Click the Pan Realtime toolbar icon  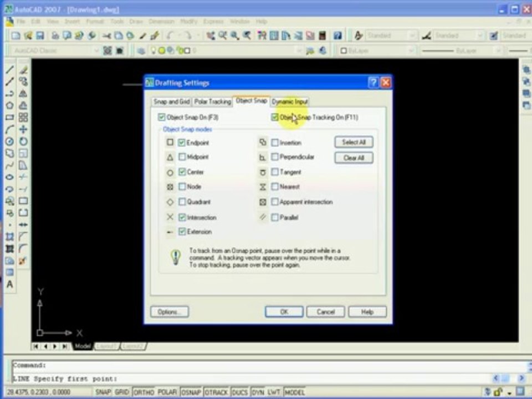point(211,35)
